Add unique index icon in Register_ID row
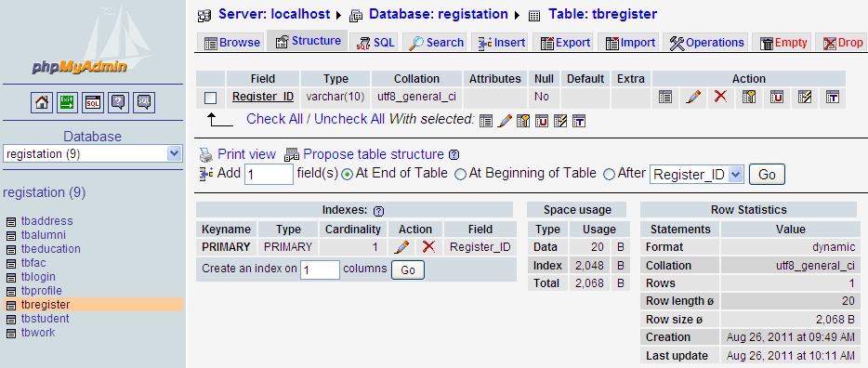The height and width of the screenshot is (368, 868). tap(777, 98)
